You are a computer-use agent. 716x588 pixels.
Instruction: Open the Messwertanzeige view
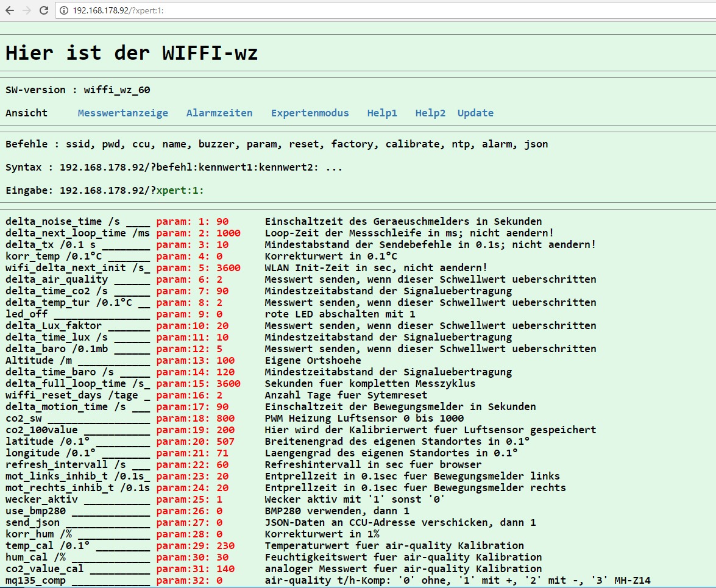[x=122, y=113]
